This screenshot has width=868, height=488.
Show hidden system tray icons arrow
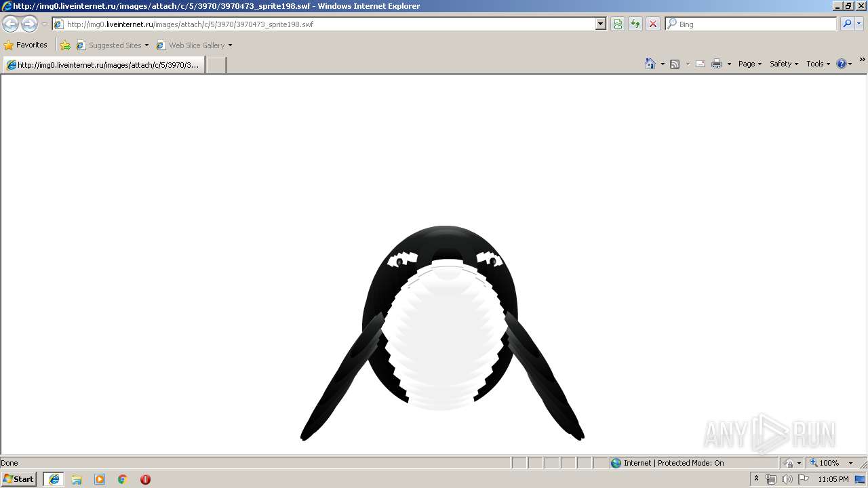pos(757,479)
